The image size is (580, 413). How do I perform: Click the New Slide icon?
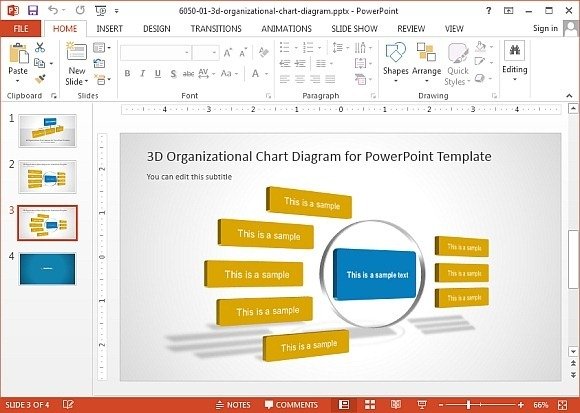click(77, 52)
